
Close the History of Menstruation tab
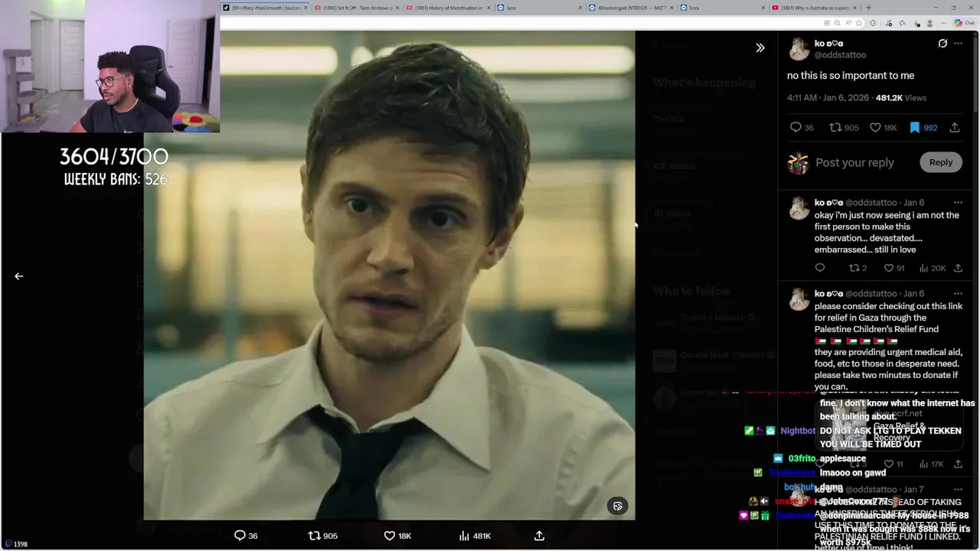point(489,8)
